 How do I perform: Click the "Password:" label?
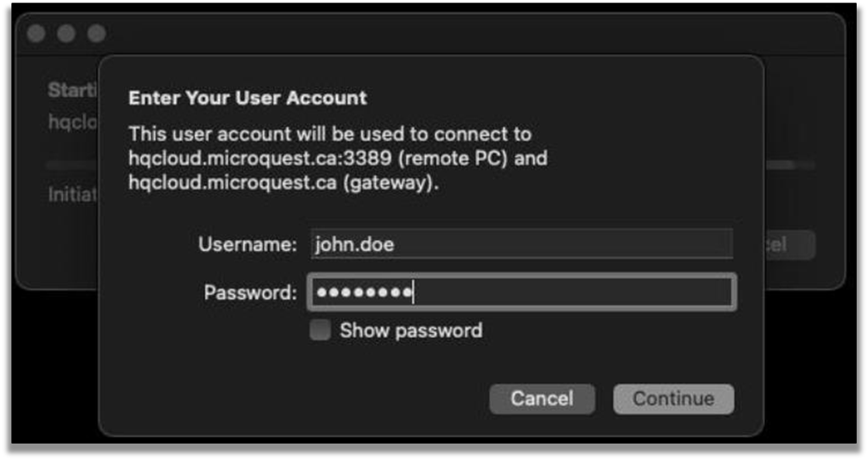coord(250,293)
